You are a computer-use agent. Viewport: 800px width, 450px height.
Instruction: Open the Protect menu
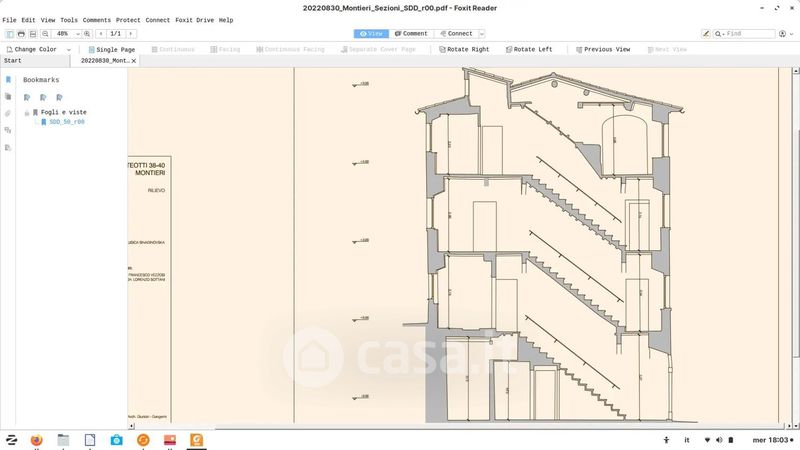[x=128, y=20]
